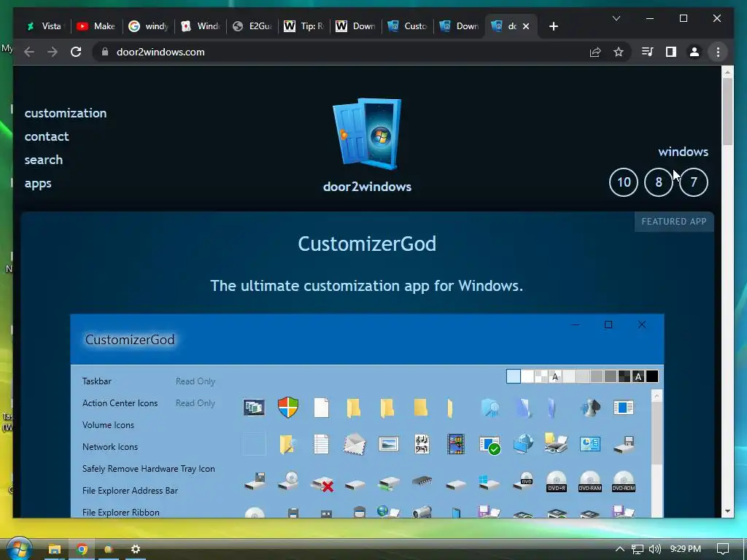The width and height of the screenshot is (747, 560).
Task: Click 'Volume Icons' in the list
Action: [x=108, y=425]
